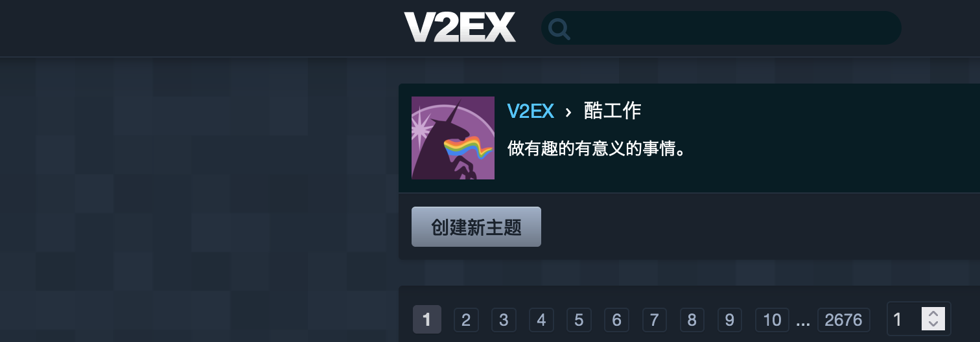This screenshot has height=342, width=980.
Task: Go to page 3 of topics
Action: click(504, 320)
